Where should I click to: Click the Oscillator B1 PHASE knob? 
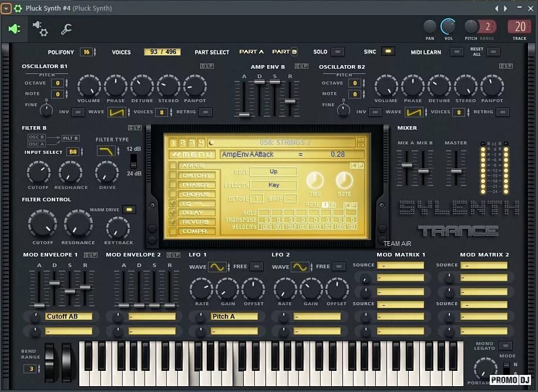click(x=116, y=86)
